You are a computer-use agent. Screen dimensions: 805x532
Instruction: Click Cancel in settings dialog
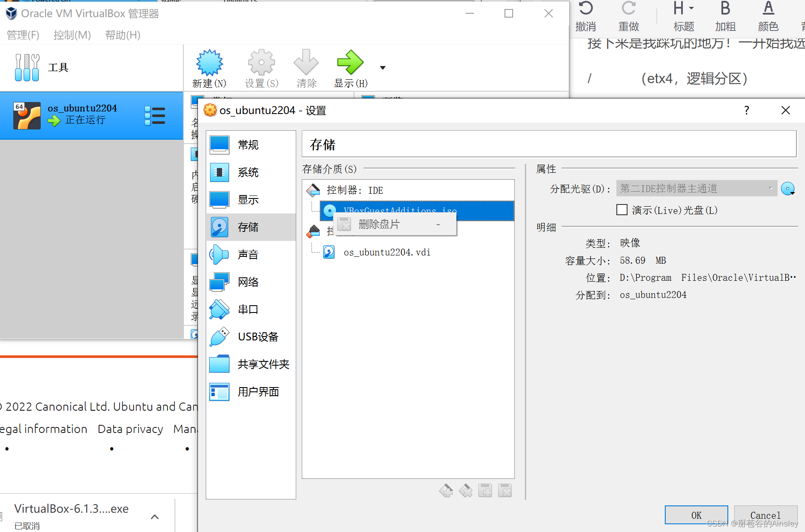(x=766, y=515)
